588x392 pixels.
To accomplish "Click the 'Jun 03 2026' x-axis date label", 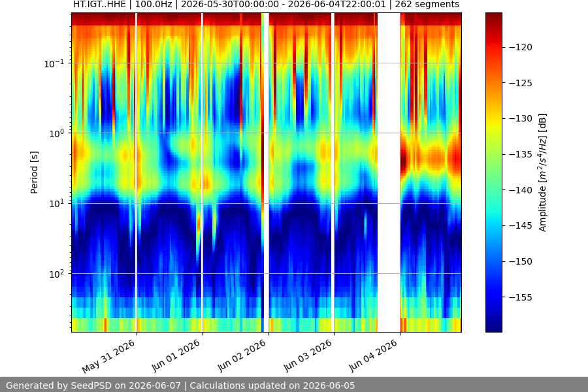I will tap(308, 355).
